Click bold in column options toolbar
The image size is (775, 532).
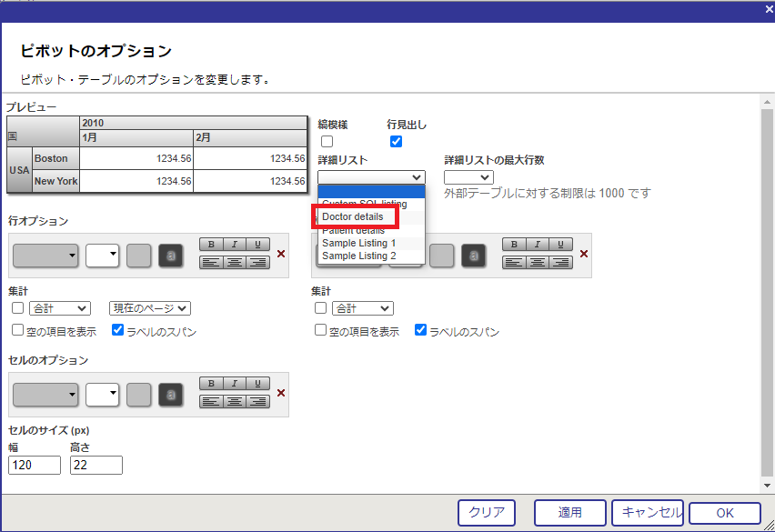point(515,245)
